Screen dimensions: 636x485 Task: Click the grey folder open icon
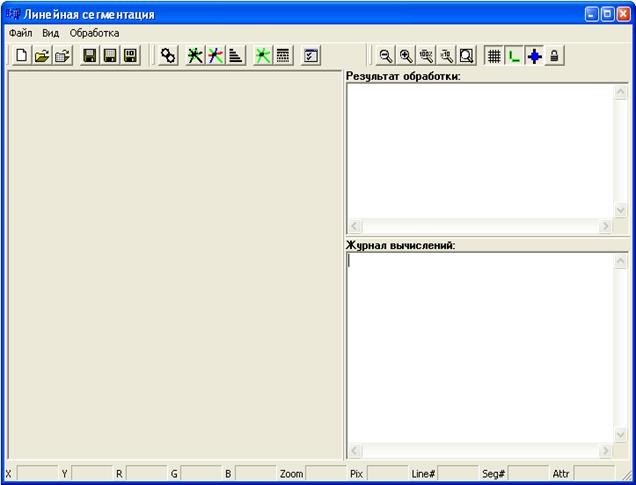click(62, 56)
